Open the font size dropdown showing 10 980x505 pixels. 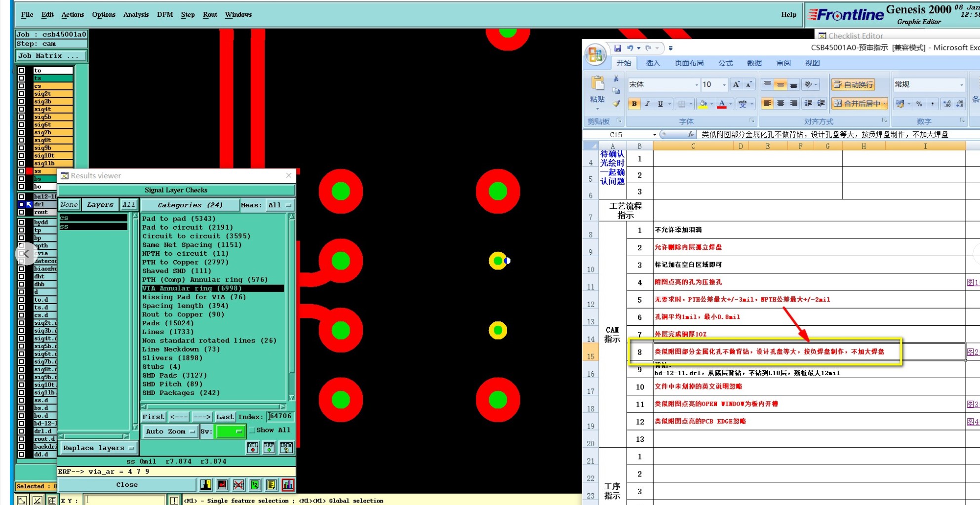pos(724,85)
